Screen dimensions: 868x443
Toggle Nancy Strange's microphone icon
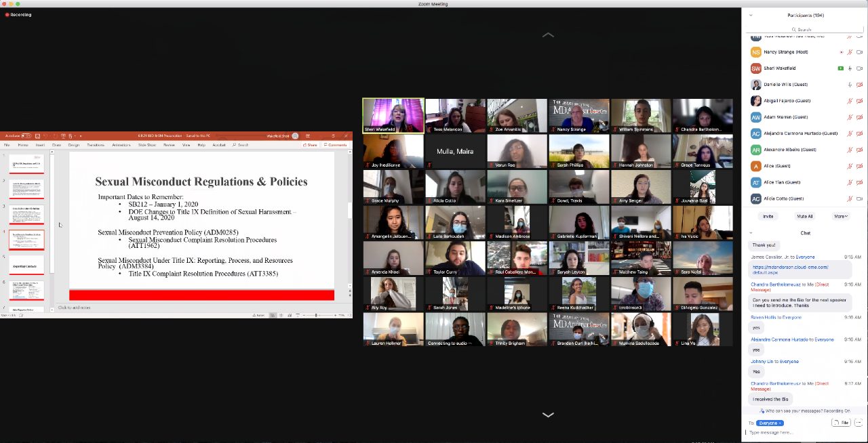[850, 52]
